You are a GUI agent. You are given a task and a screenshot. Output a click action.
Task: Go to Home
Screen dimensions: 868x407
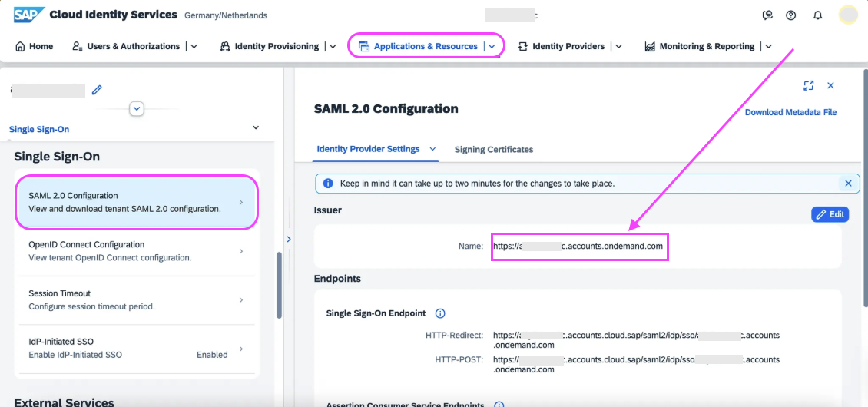35,47
